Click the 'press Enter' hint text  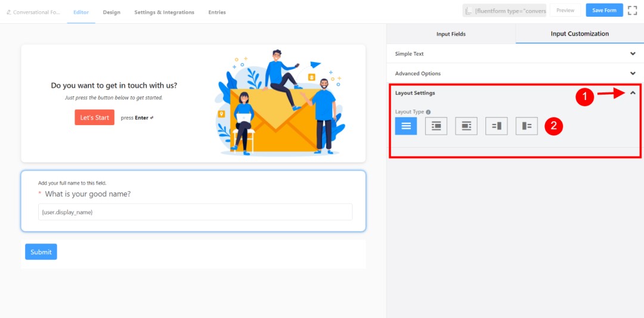click(x=137, y=118)
